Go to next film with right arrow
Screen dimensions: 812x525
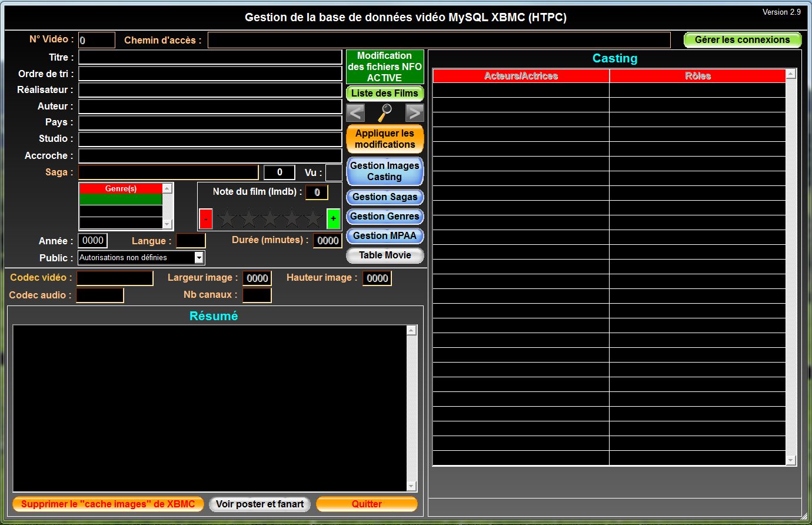point(414,112)
